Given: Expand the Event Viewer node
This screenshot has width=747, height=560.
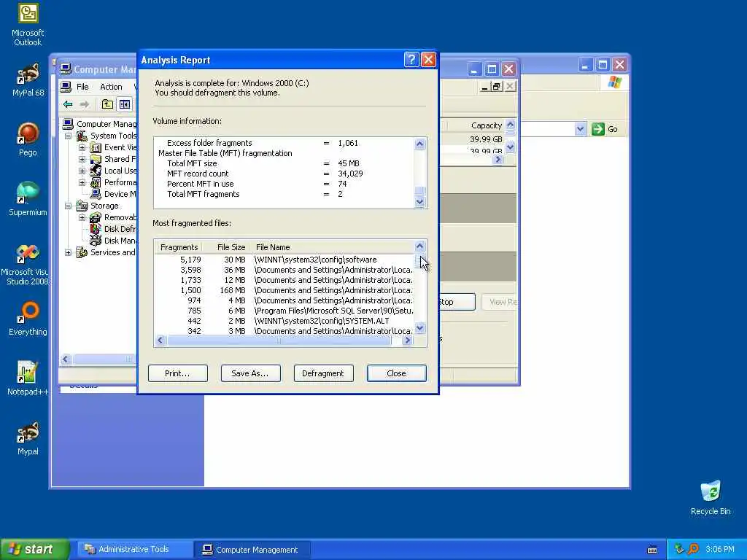Looking at the screenshot, I should [x=82, y=147].
